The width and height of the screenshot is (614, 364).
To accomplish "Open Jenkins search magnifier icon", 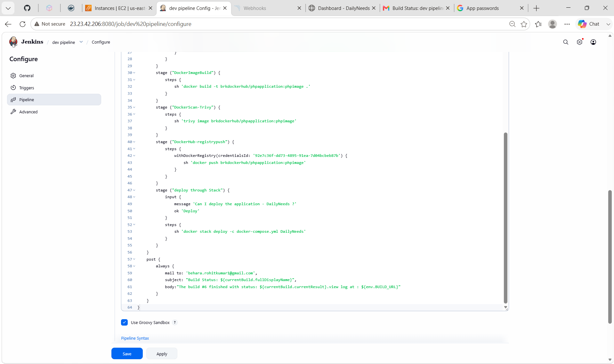I will (x=566, y=42).
